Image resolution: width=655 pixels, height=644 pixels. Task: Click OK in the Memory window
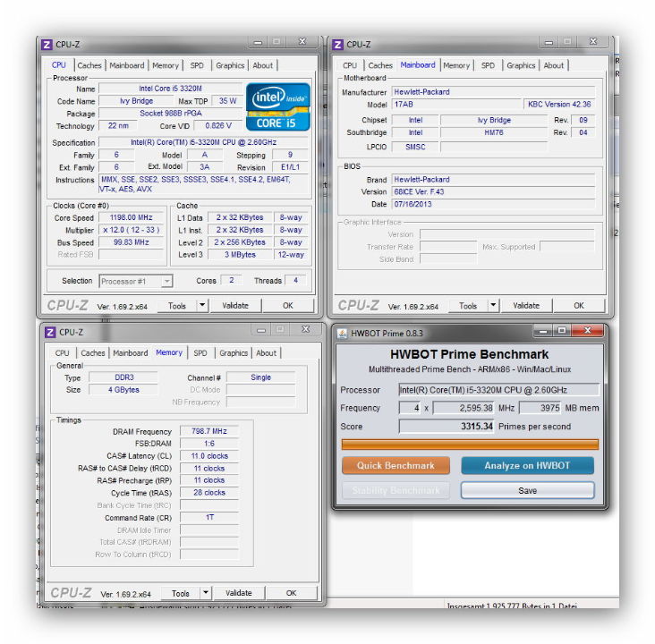[x=291, y=593]
